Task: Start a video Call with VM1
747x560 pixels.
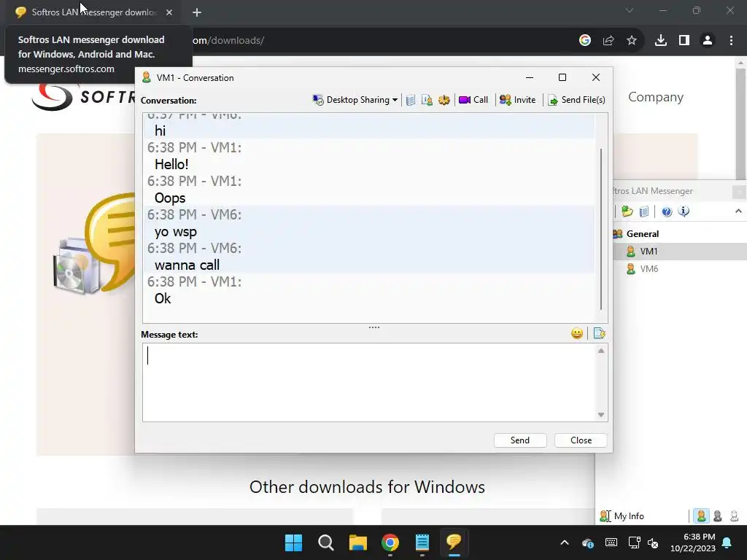Action: click(x=473, y=100)
